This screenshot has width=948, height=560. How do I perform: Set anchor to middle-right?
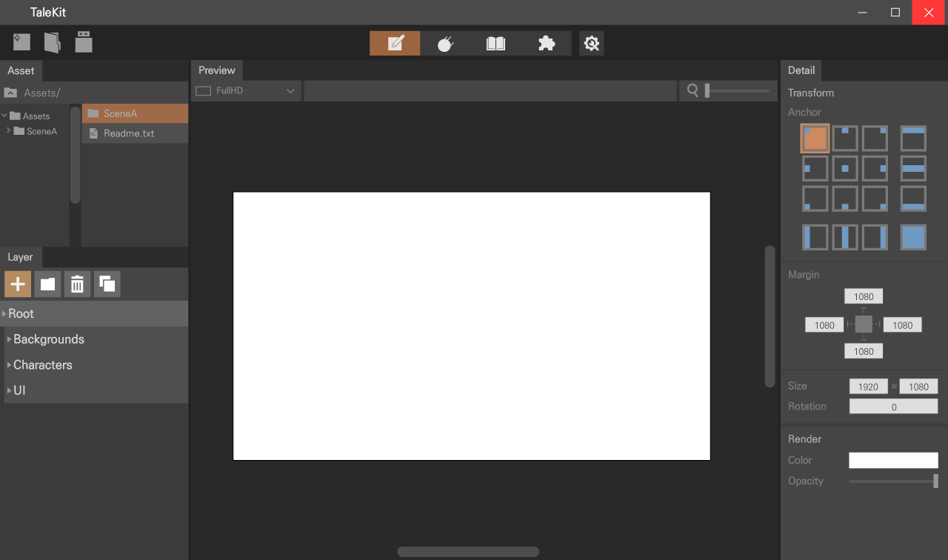point(875,168)
